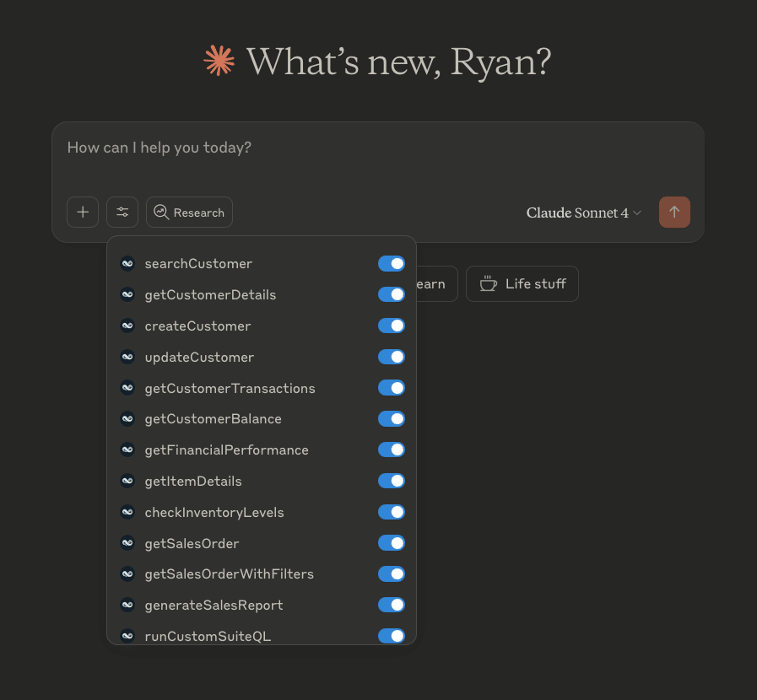Switch off the getSalesOrderWithFilters toggle
The width and height of the screenshot is (757, 700).
pos(392,574)
